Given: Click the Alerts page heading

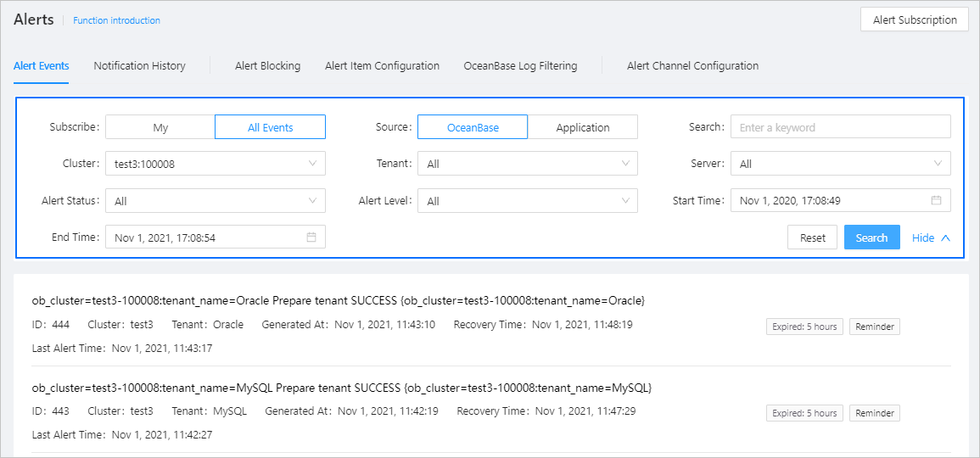Looking at the screenshot, I should [35, 20].
